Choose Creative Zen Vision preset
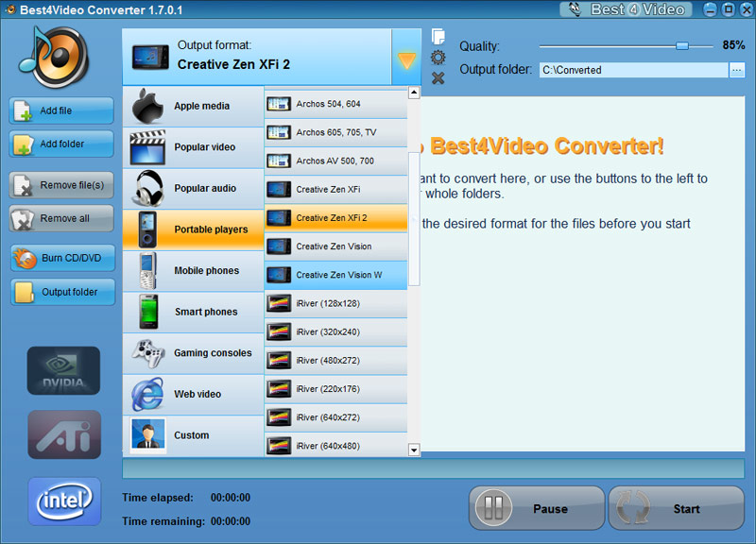The width and height of the screenshot is (756, 544). point(336,246)
